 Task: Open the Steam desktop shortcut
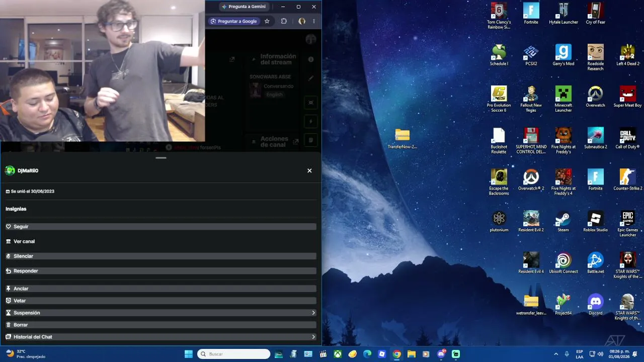click(563, 222)
